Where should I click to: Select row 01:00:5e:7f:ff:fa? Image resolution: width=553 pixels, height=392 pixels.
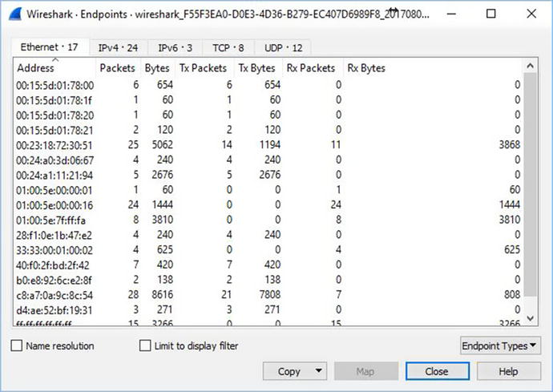tap(268, 220)
